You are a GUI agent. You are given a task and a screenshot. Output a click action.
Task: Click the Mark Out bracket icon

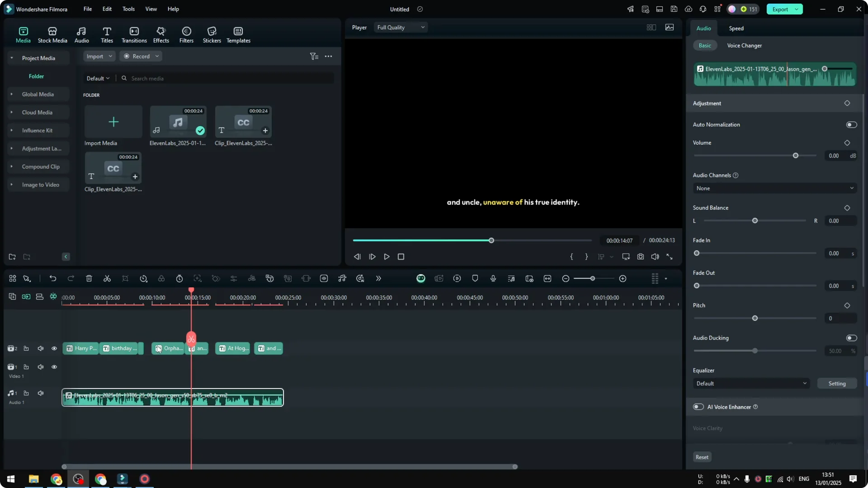(x=586, y=257)
